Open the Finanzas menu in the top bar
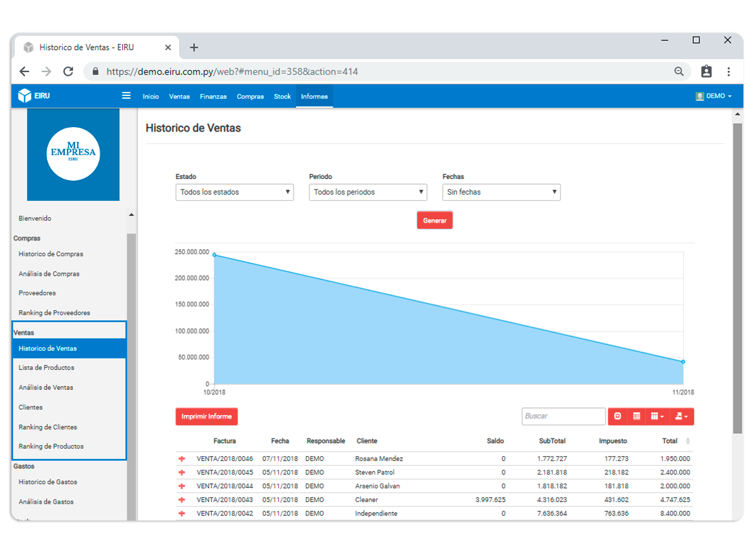Viewport: 756px width, 553px height. [213, 96]
